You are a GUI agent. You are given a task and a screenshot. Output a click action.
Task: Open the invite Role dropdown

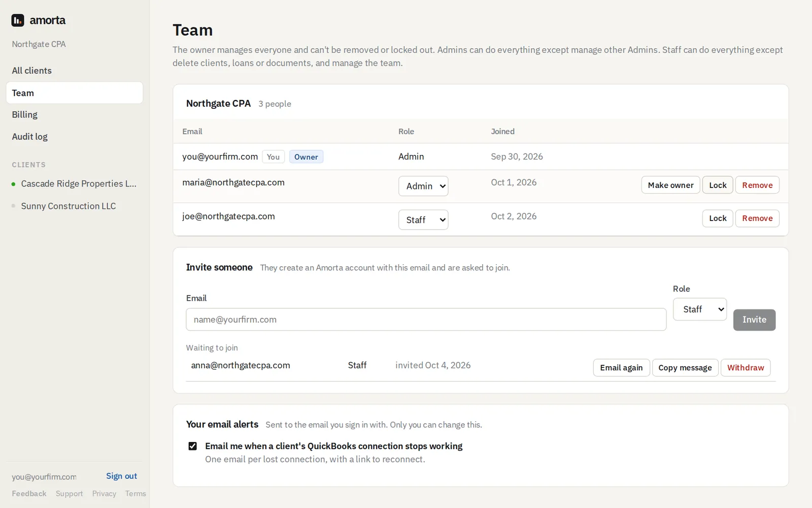(700, 309)
